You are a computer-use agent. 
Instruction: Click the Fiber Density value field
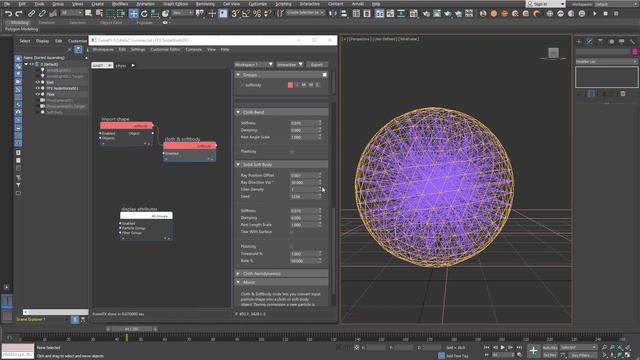(304, 189)
